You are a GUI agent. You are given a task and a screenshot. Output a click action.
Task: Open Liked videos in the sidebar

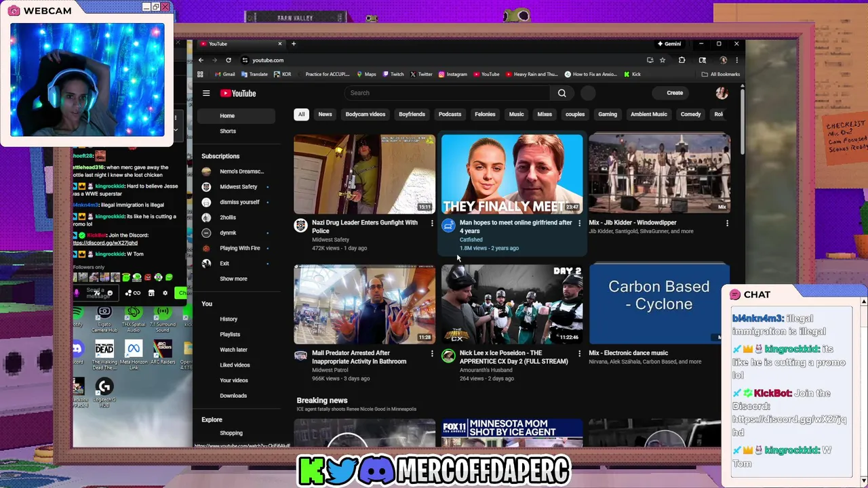(x=236, y=365)
